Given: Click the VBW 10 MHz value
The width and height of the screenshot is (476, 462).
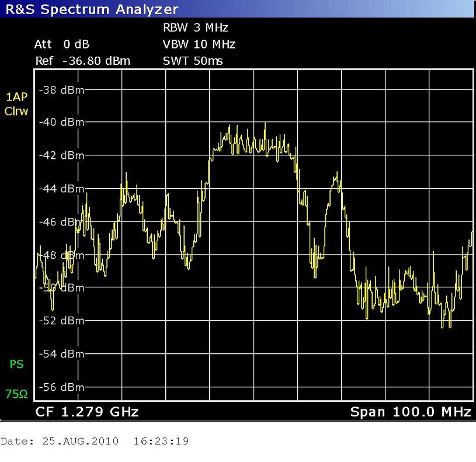Looking at the screenshot, I should click(x=199, y=44).
